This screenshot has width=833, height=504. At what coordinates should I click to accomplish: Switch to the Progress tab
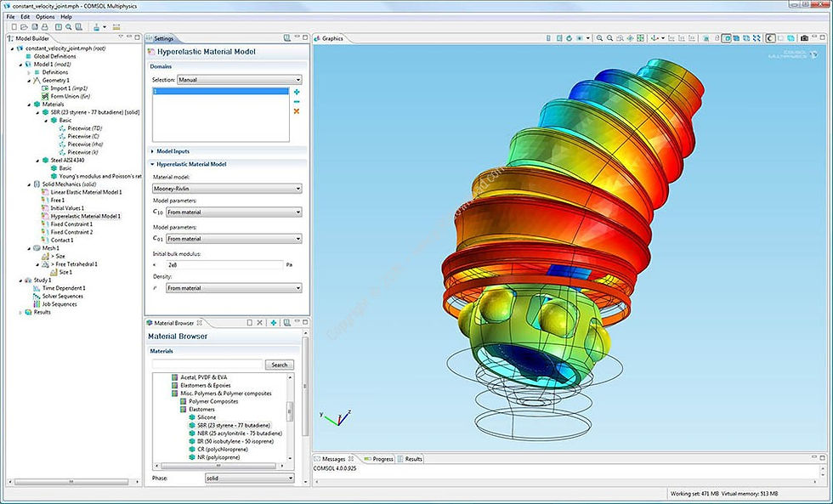[x=378, y=459]
